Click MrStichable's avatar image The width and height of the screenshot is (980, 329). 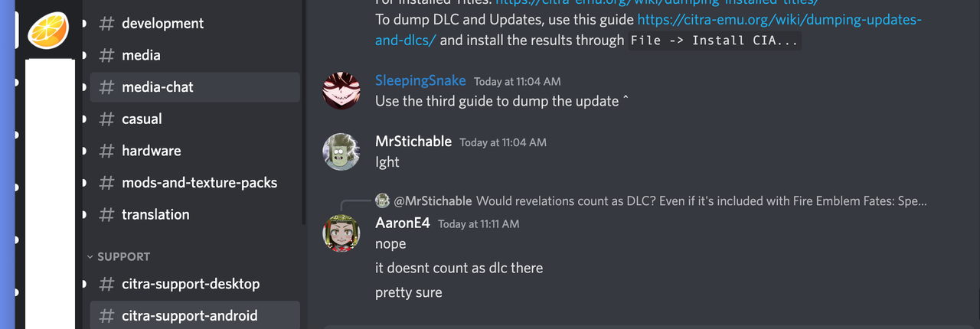[x=341, y=152]
